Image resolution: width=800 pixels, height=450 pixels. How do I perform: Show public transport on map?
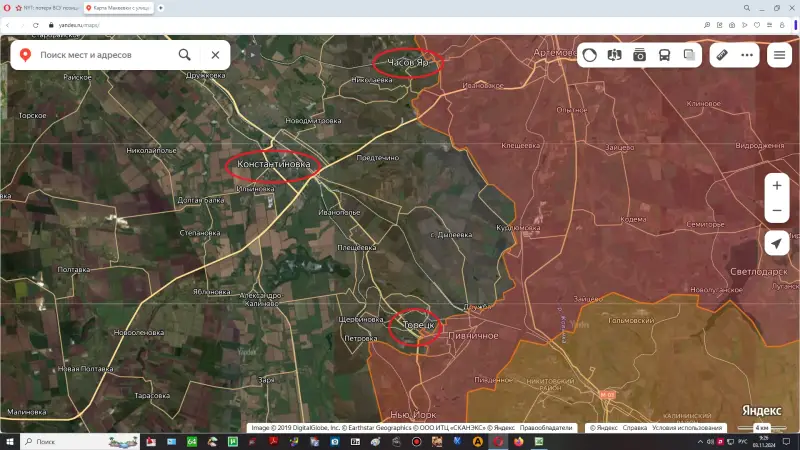tap(665, 55)
